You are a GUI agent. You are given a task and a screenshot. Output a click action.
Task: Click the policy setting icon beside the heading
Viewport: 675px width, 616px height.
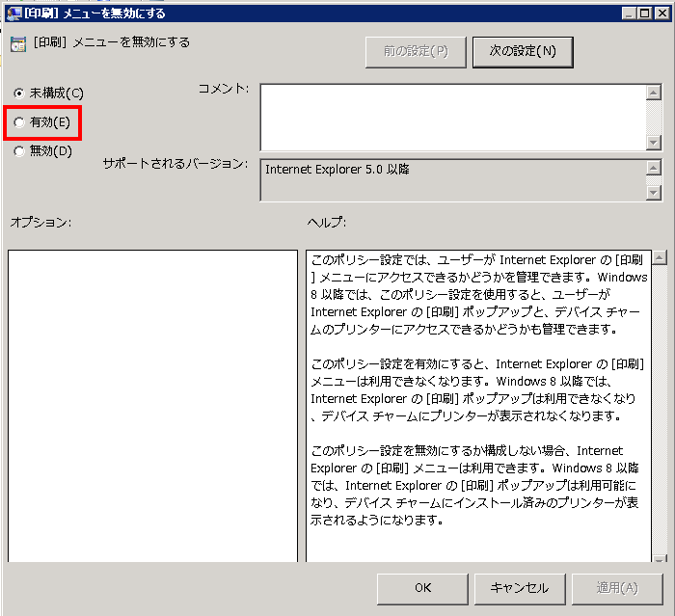click(x=18, y=44)
